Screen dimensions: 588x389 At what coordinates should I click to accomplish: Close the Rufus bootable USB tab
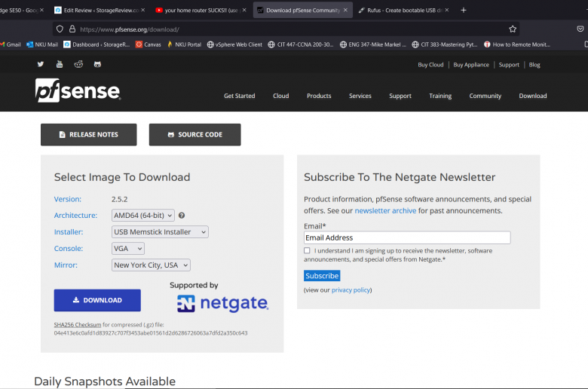coord(446,10)
